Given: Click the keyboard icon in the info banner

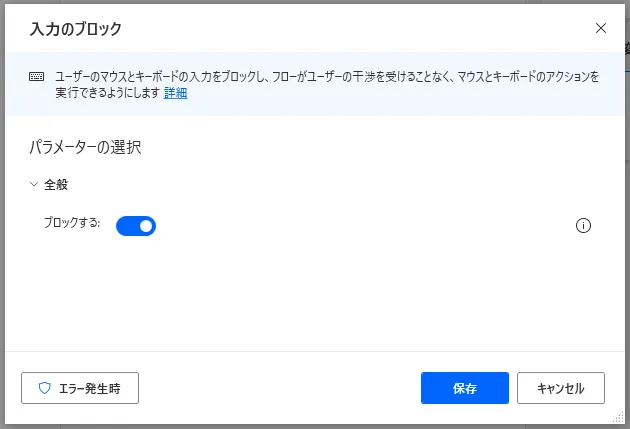Looking at the screenshot, I should pos(37,76).
